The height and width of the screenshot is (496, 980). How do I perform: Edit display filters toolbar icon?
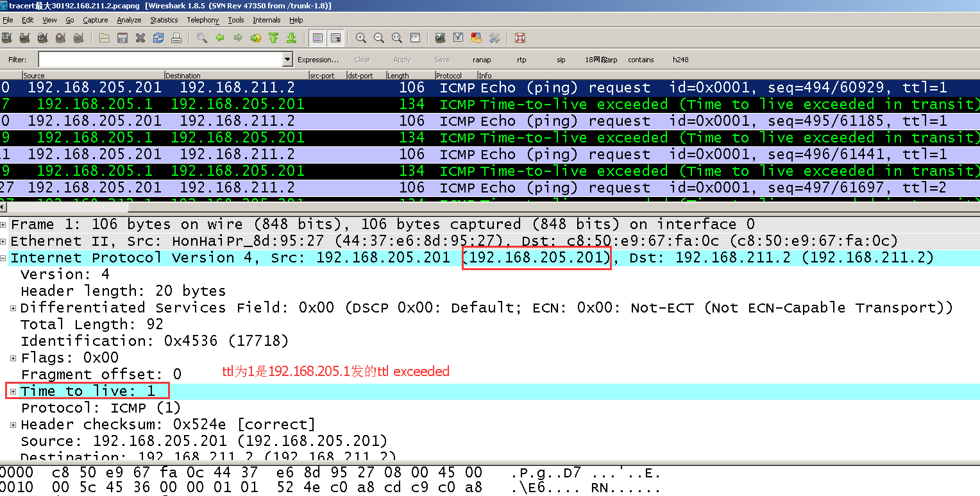(458, 38)
